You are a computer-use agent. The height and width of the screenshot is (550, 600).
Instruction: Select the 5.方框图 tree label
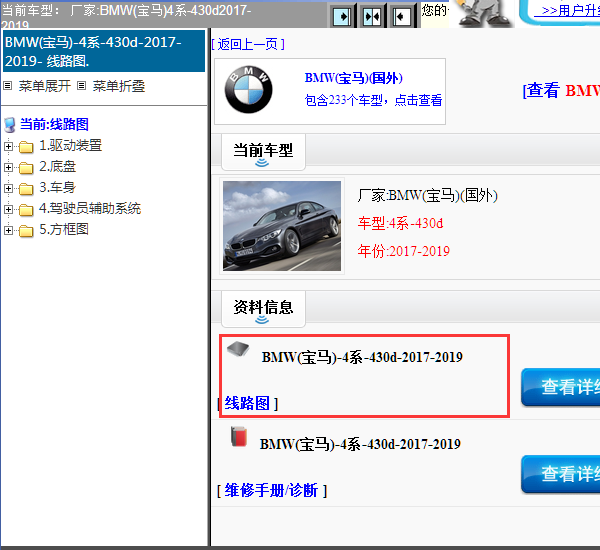point(64,230)
